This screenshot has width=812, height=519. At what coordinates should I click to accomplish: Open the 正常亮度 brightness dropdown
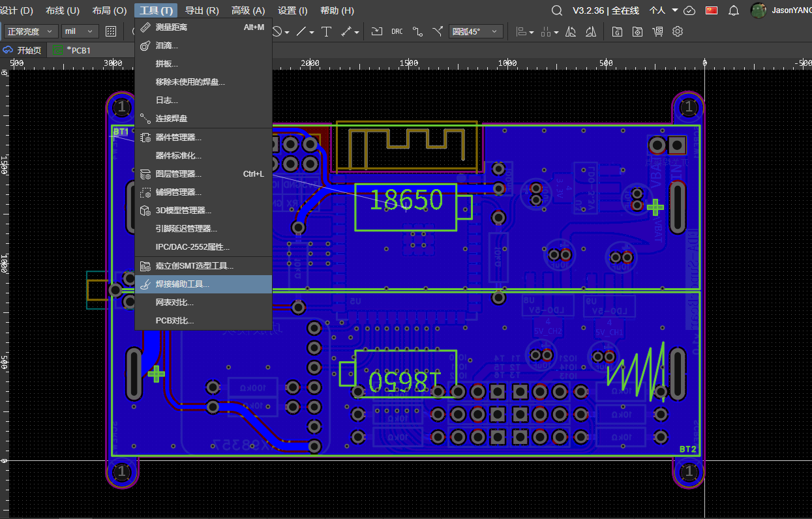tap(31, 31)
